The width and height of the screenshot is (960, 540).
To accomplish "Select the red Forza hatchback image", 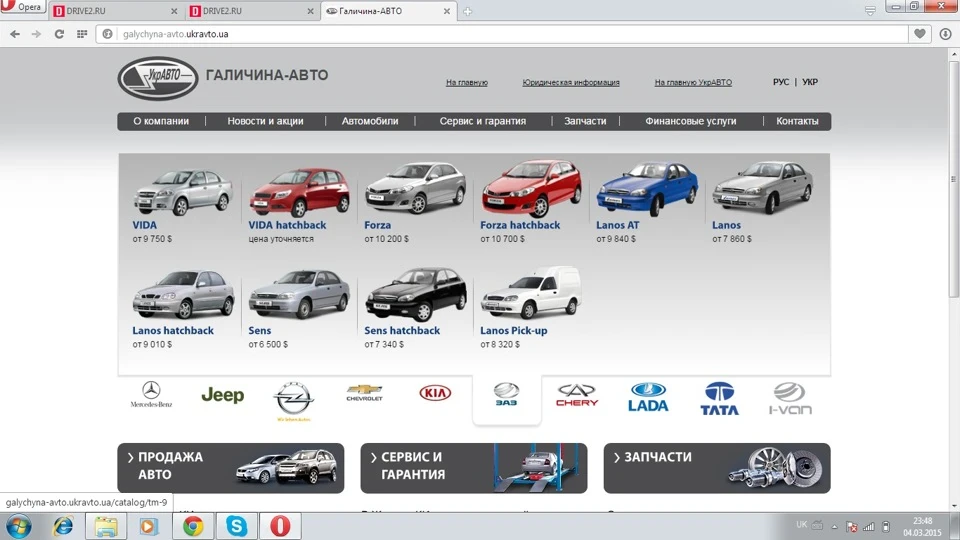I will (531, 188).
